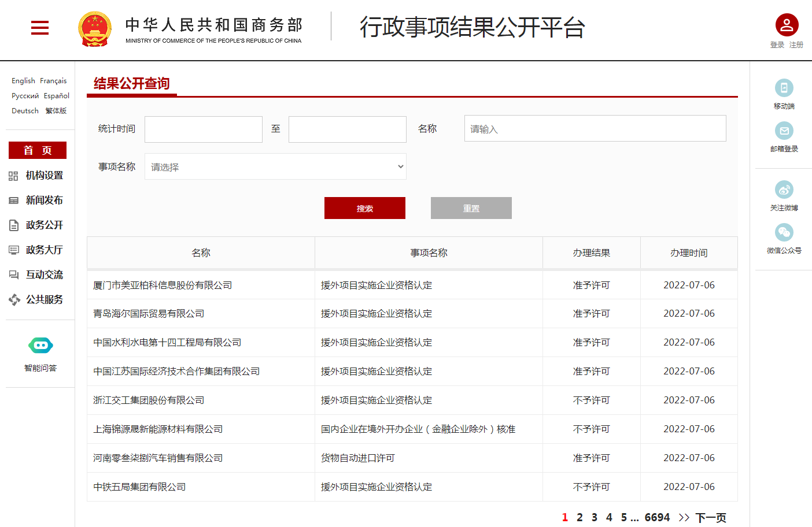Follow on Weibo icon (关注微博)
The width and height of the screenshot is (812, 527).
784,190
